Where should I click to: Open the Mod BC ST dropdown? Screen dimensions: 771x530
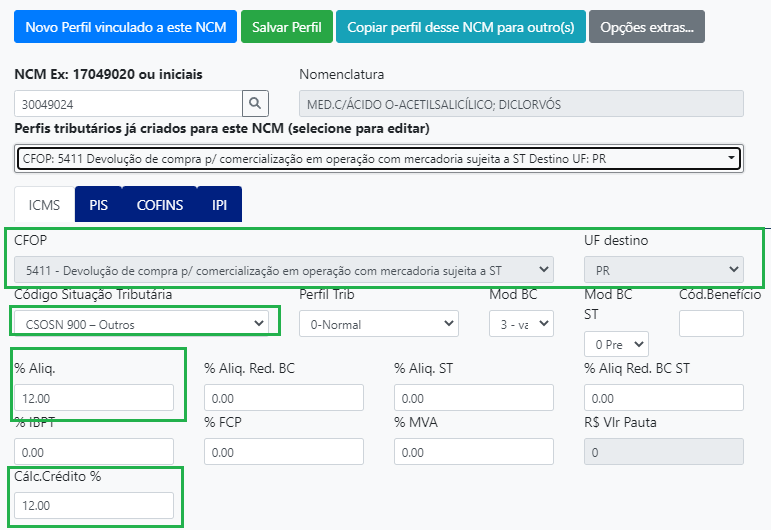point(616,344)
